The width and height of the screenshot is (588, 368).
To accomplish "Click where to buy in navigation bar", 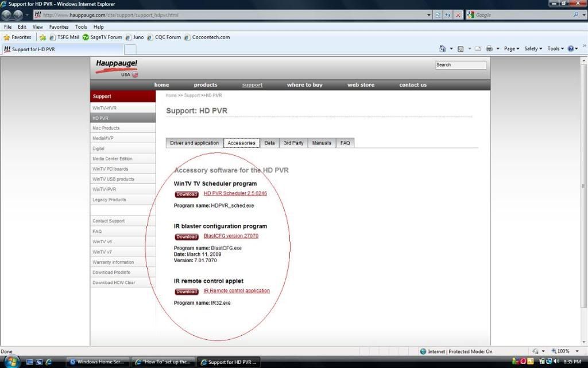I will (304, 85).
